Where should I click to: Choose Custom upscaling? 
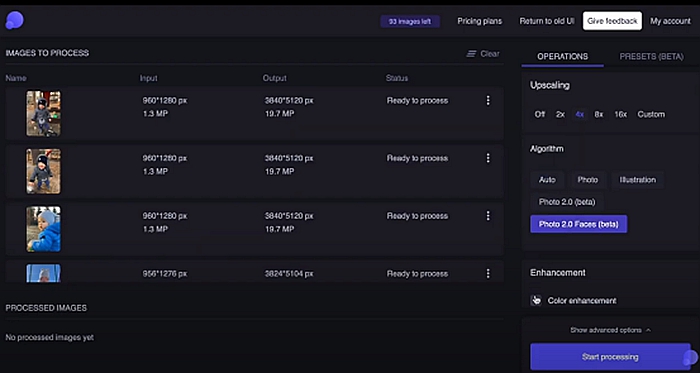651,114
